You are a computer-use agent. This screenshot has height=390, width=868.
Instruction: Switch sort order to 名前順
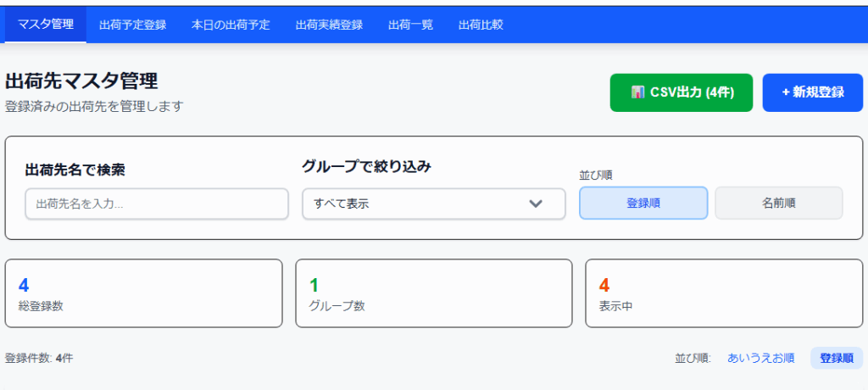pos(778,203)
